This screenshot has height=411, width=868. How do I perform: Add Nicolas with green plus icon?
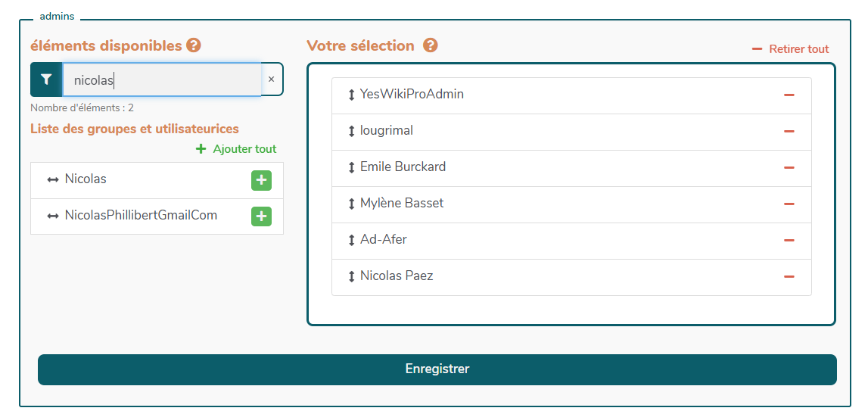coord(261,180)
